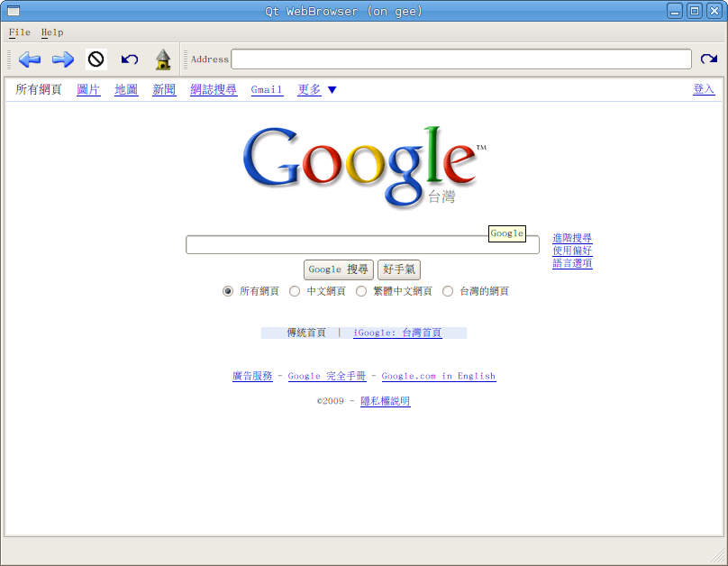Click the 所有網頁 text in top bar

[x=39, y=89]
